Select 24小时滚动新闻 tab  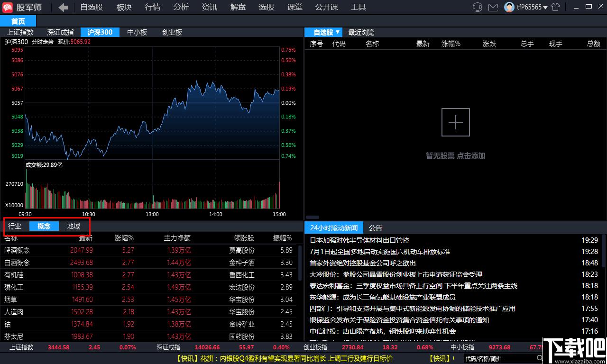[334, 227]
